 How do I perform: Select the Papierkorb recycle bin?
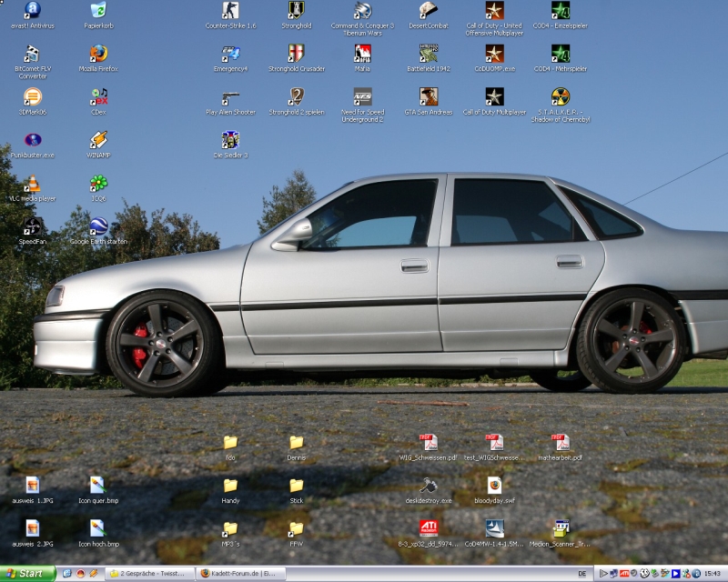pyautogui.click(x=98, y=11)
